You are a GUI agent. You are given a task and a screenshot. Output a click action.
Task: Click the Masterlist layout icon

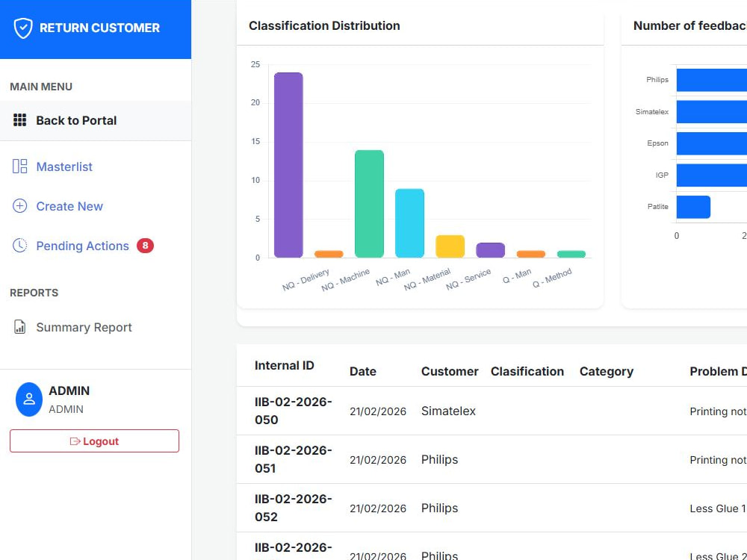[19, 167]
